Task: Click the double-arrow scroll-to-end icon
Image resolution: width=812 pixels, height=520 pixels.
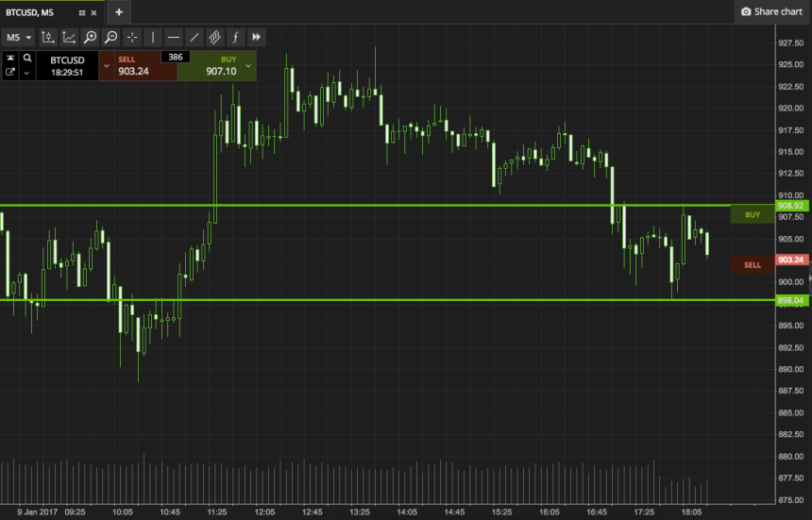Action: tap(256, 37)
